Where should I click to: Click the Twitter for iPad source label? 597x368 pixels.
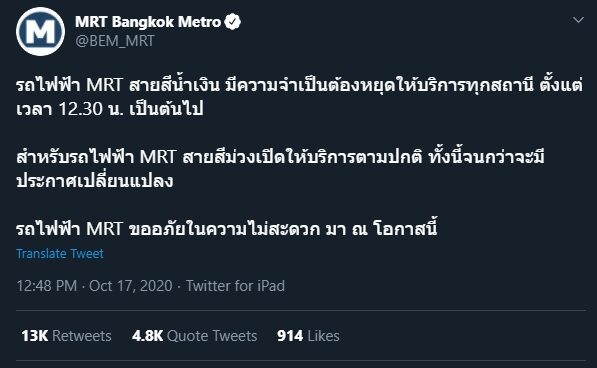tap(235, 286)
